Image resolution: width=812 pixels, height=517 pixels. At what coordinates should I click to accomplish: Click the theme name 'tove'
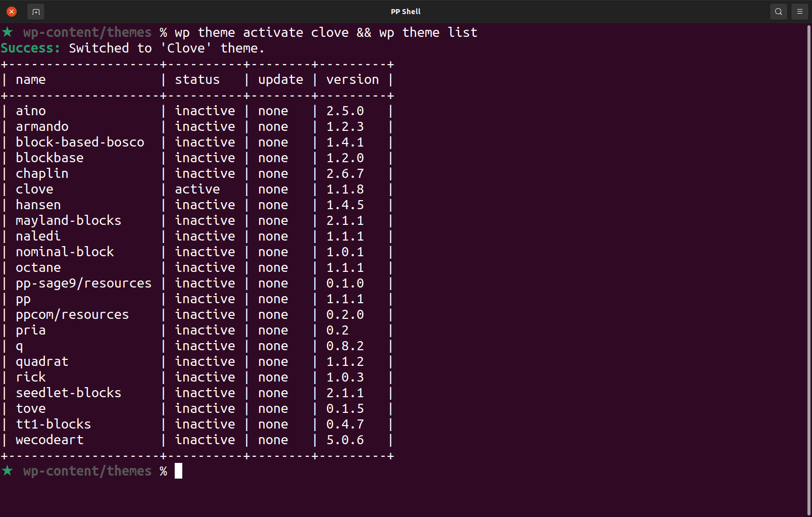point(31,408)
